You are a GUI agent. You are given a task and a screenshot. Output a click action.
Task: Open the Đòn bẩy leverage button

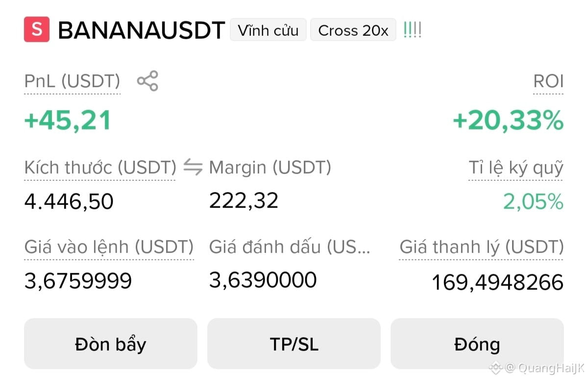coord(111,344)
